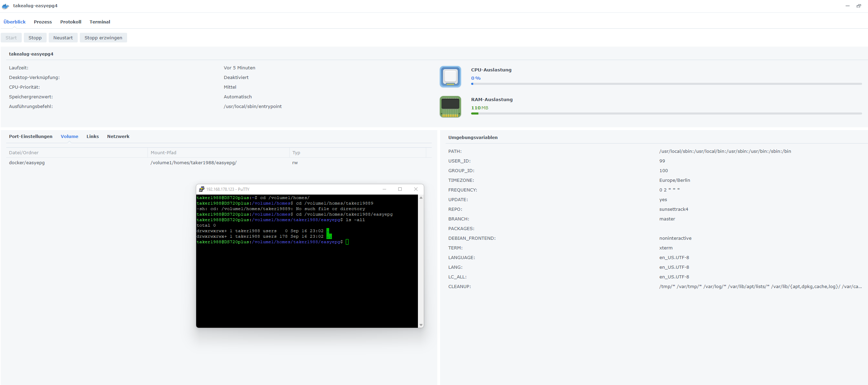Click the Automatisch memory limit value

click(238, 97)
